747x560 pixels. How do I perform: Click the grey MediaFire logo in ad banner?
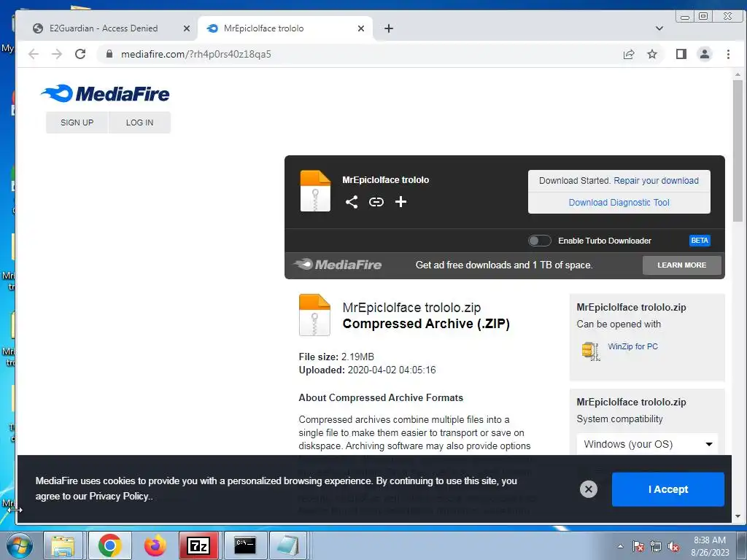(337, 264)
